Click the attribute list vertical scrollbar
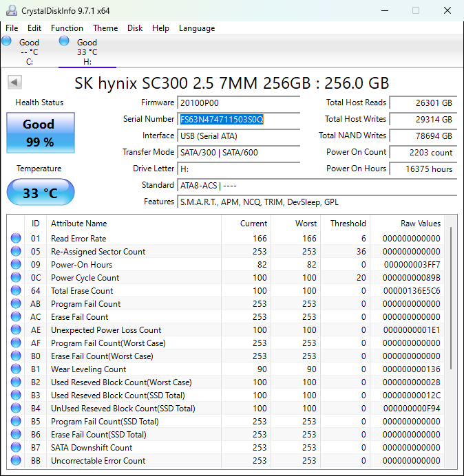Screen dimensions: 464x476 click(x=451, y=297)
